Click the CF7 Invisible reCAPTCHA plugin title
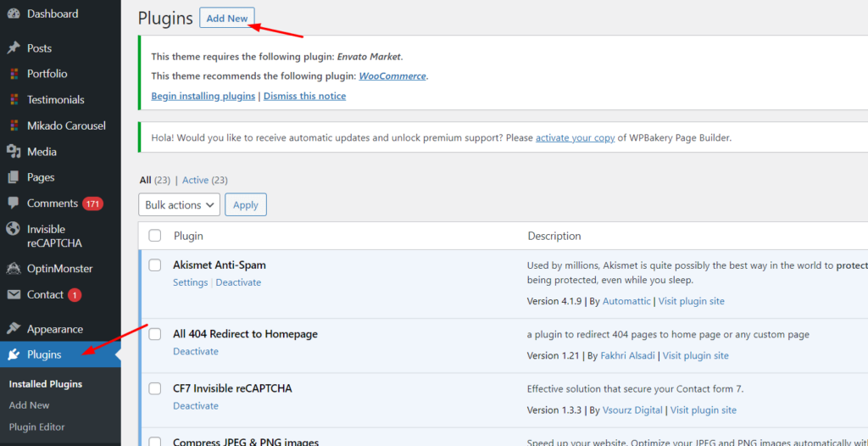Viewport: 868px width, 446px height. [x=232, y=388]
